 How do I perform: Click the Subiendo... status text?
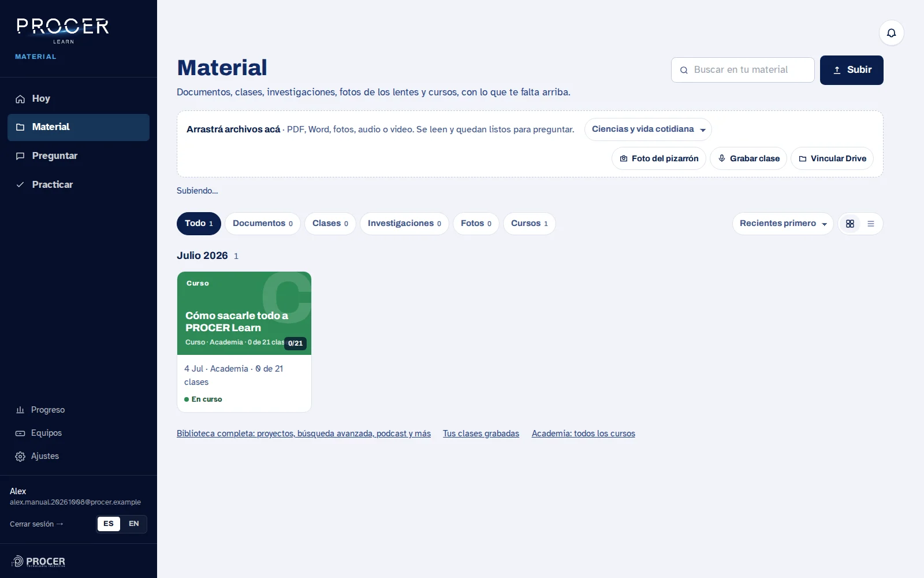198,191
